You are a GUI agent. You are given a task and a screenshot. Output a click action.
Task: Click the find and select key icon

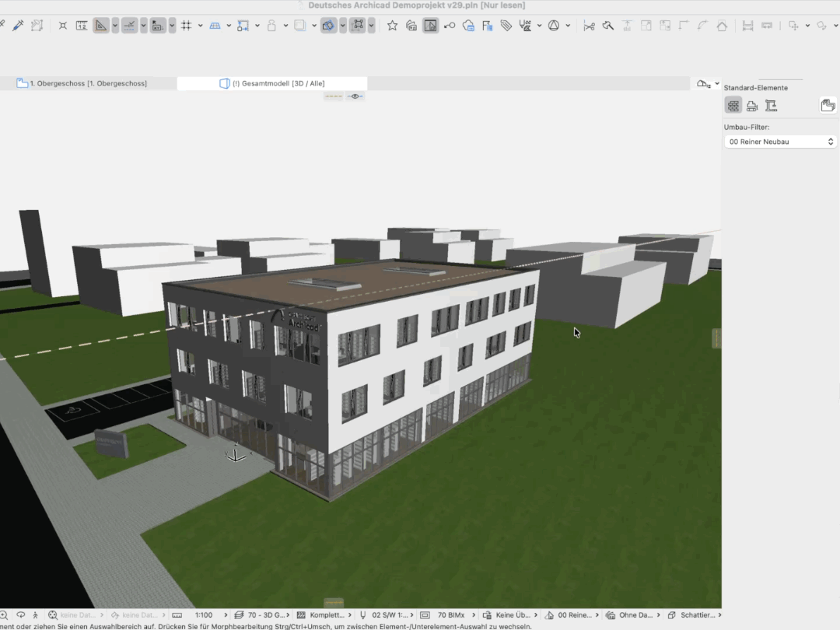coord(450,25)
